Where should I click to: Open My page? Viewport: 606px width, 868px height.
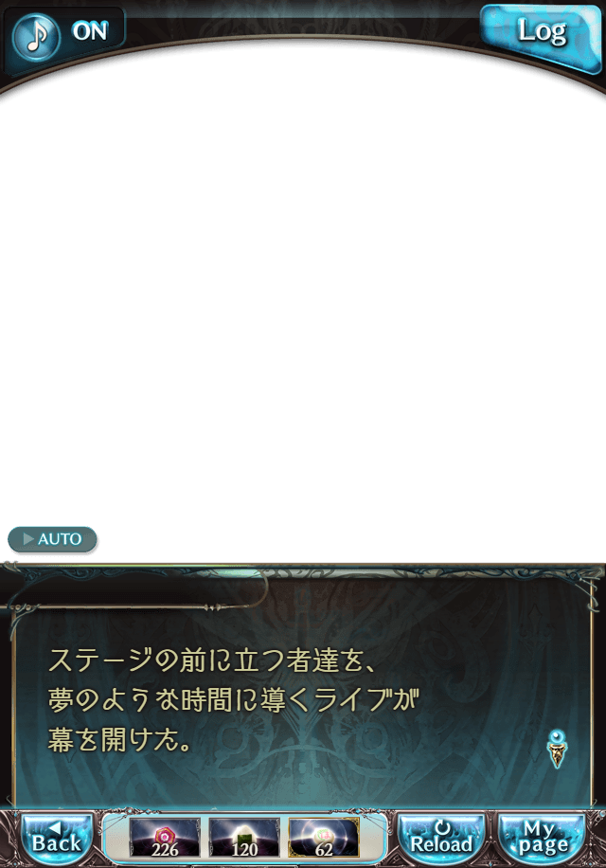tap(542, 840)
